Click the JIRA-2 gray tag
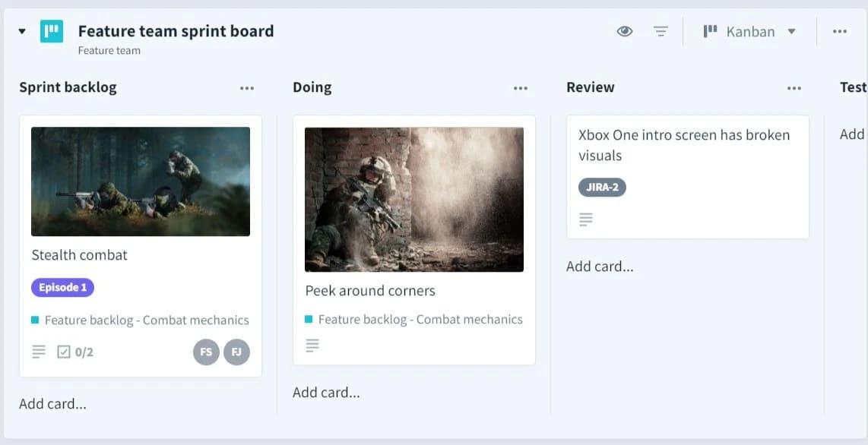The image size is (868, 445). (602, 188)
